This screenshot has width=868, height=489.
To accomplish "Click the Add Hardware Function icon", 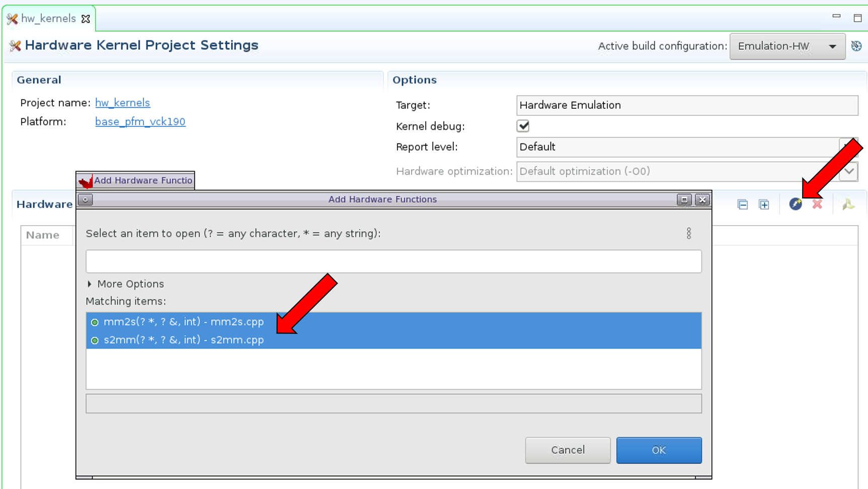I will click(795, 204).
